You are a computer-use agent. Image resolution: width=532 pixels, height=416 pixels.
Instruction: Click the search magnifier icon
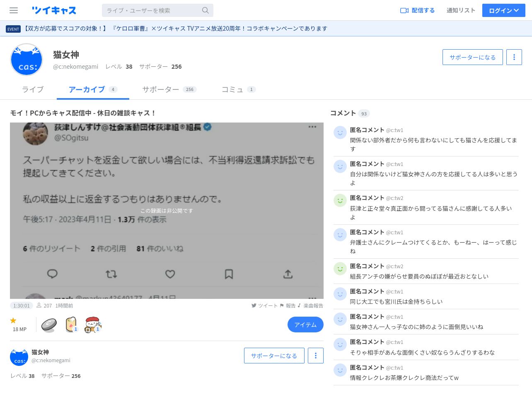click(x=206, y=10)
